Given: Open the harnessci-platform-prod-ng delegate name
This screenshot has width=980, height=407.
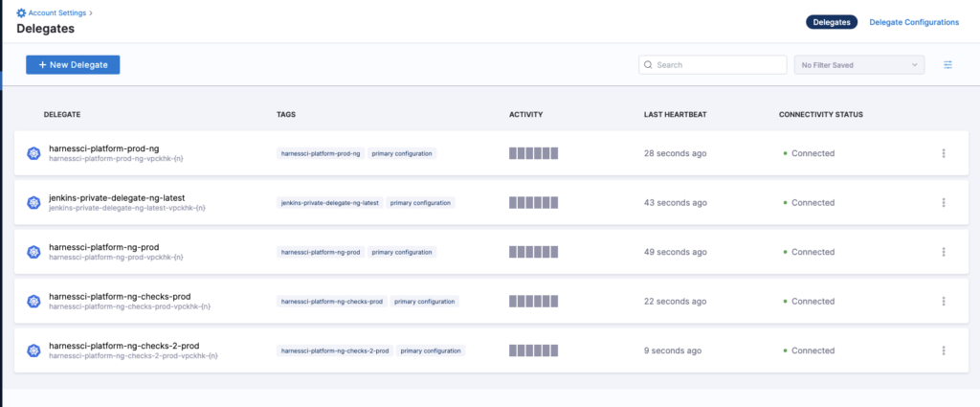Looking at the screenshot, I should 103,148.
